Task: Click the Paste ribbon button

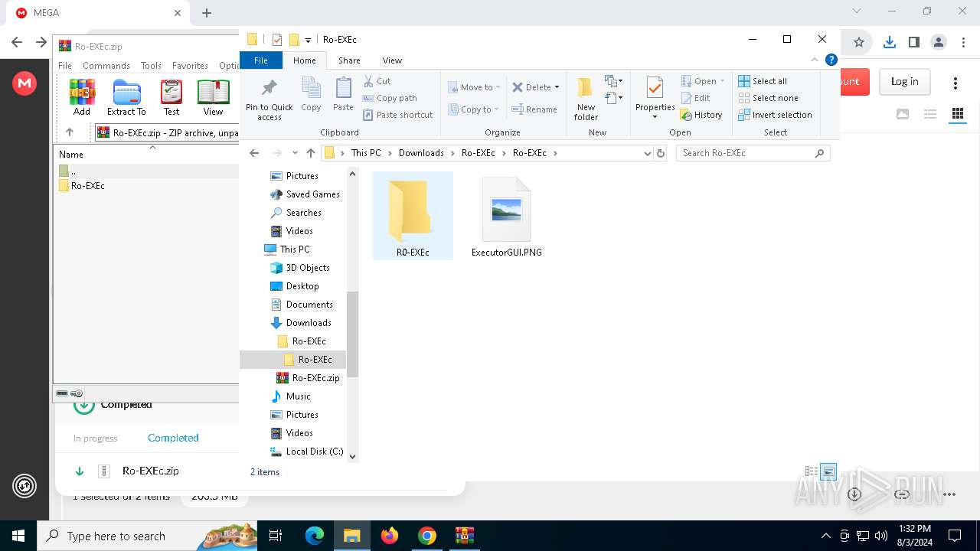Action: tap(343, 95)
